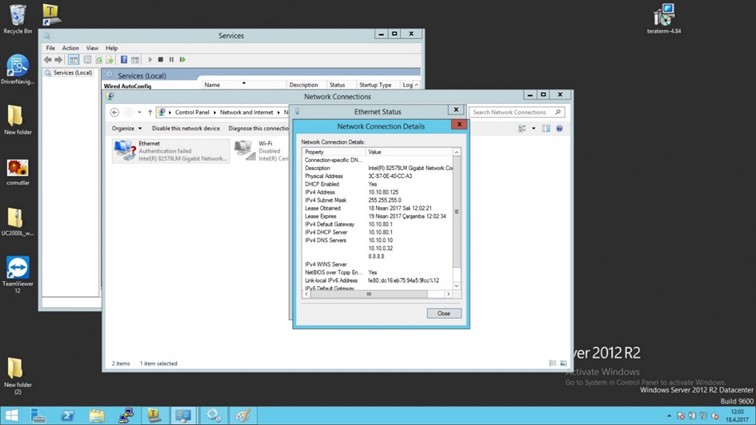The height and width of the screenshot is (425, 756).
Task: Click the Forward arrow in Services toolbar
Action: (x=58, y=60)
